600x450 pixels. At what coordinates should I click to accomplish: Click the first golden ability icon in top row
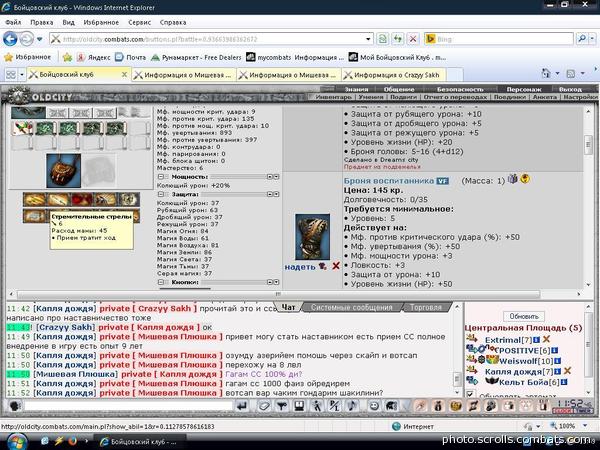[34, 199]
